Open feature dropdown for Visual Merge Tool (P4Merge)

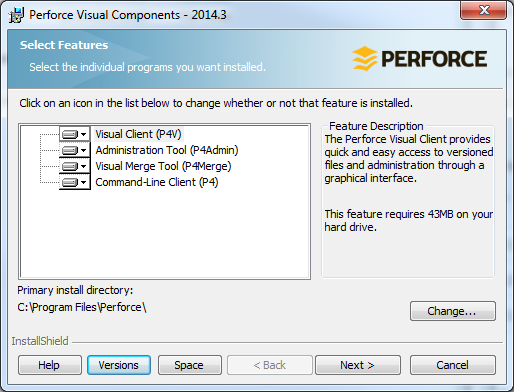tap(75, 166)
